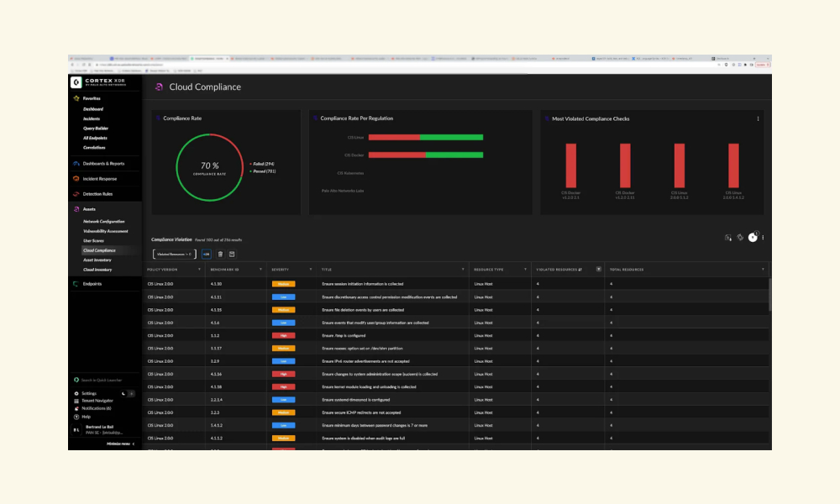Viewport: 840px width, 504px height.
Task: Click the Tenant Navigator grid icon
Action: point(76,401)
